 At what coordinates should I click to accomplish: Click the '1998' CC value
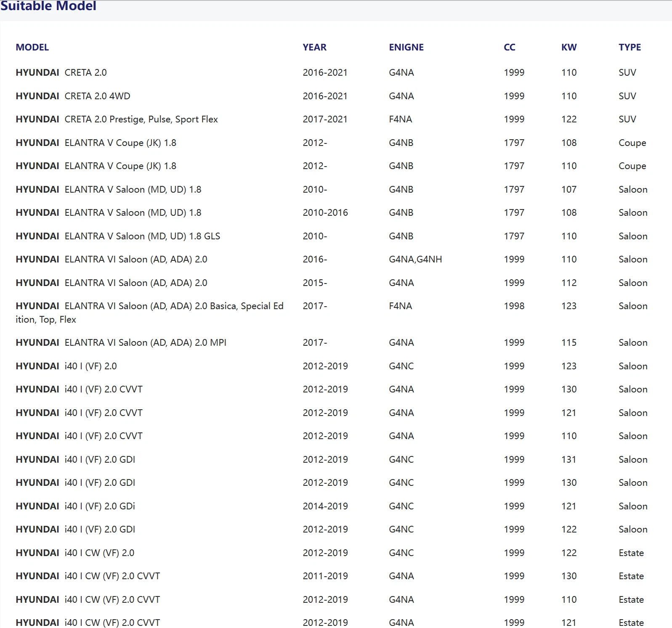pyautogui.click(x=514, y=306)
